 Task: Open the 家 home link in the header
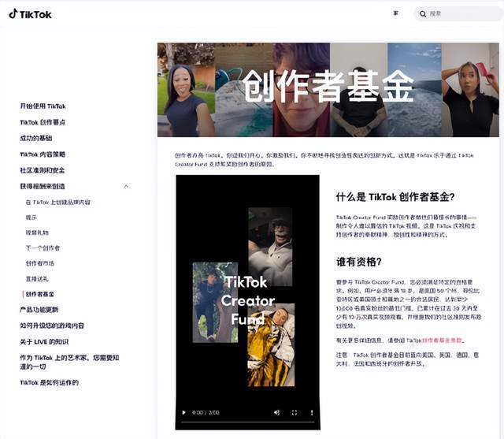[x=395, y=13]
